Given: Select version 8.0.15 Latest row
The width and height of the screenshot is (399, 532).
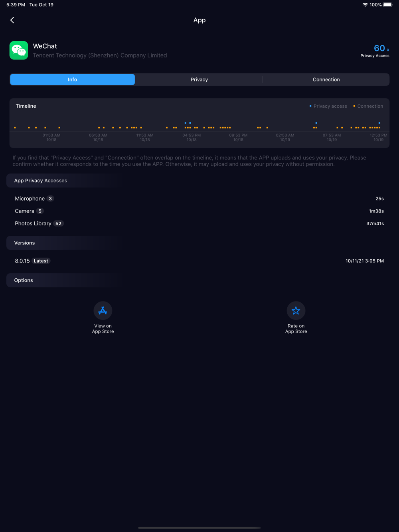Looking at the screenshot, I should (x=199, y=261).
